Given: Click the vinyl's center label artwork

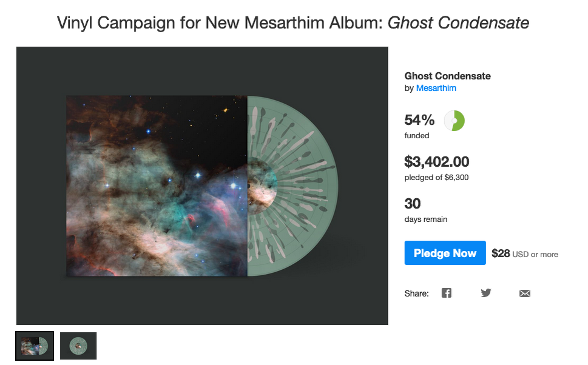Looking at the screenshot, I should 262,186.
